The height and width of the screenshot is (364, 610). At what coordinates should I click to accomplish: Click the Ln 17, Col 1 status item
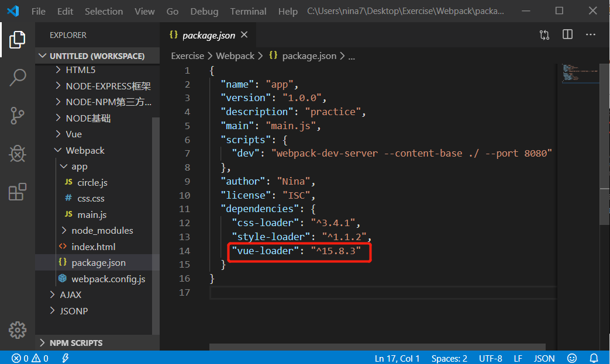(x=397, y=358)
